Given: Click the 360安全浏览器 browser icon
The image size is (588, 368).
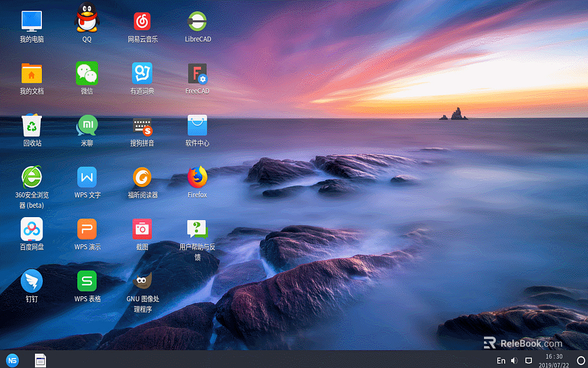Looking at the screenshot, I should 32,177.
